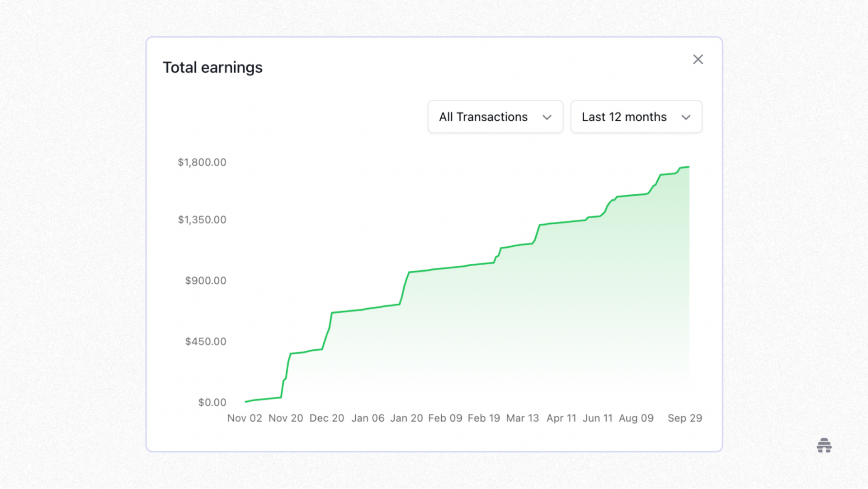The height and width of the screenshot is (489, 868).
Task: Click the beehive logo icon in the bottom corner
Action: 824,445
